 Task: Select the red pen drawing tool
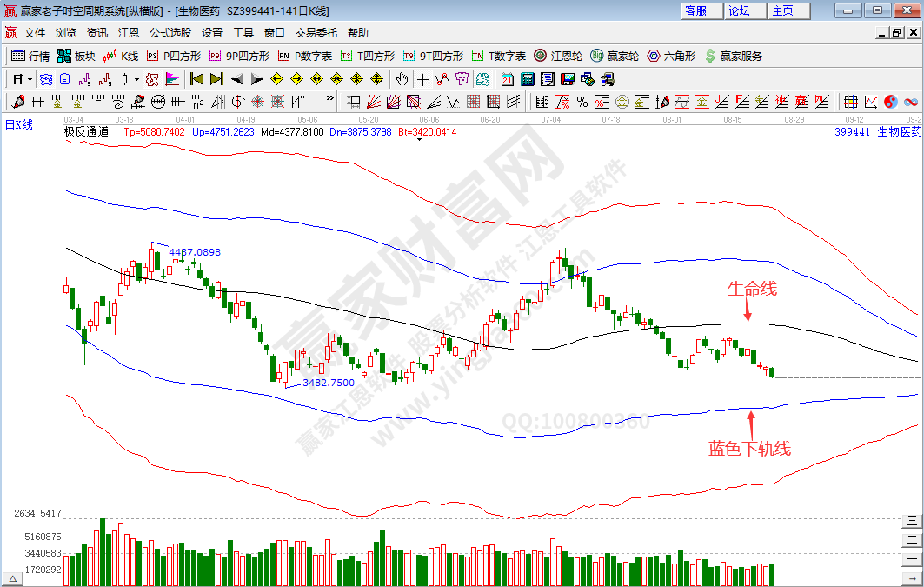tap(19, 102)
